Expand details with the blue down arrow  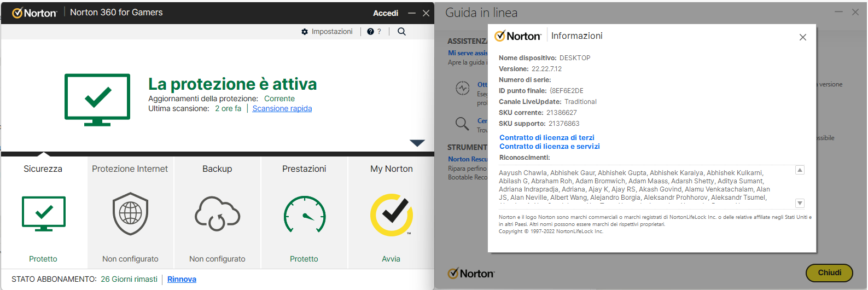click(x=417, y=143)
